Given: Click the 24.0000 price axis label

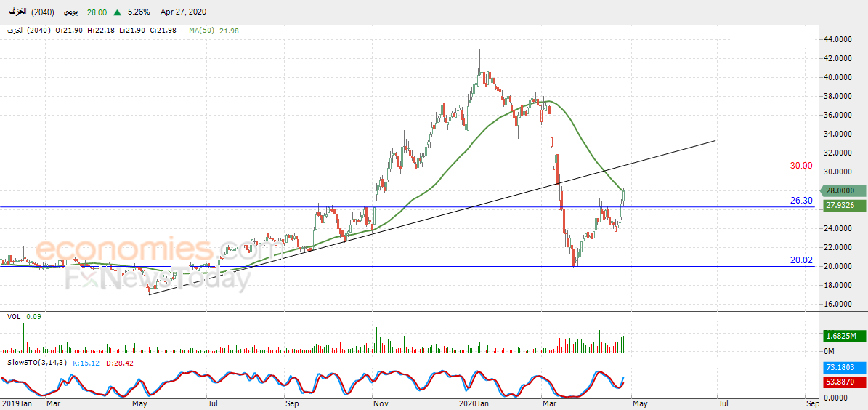Looking at the screenshot, I should (836, 228).
